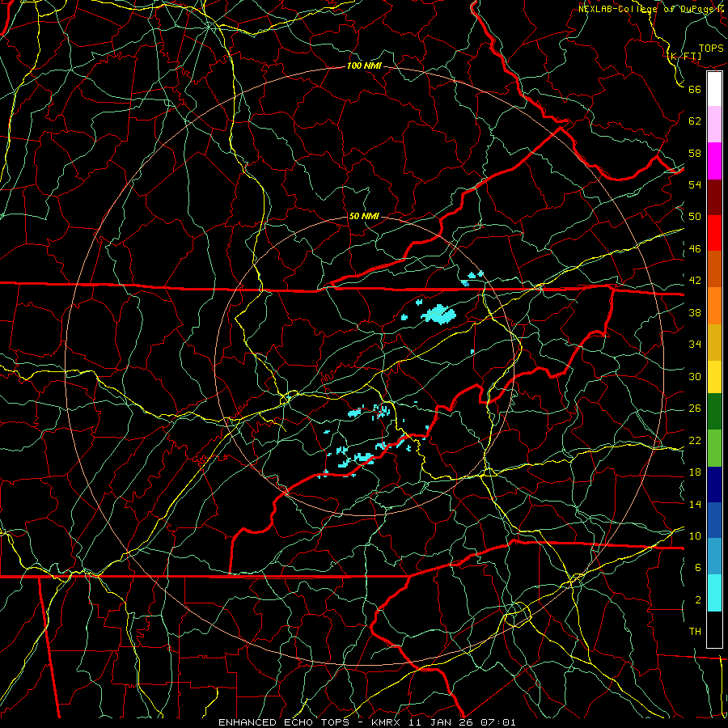This screenshot has height=728, width=728.
Task: Click the navy blue legend color block
Action: 714,485
